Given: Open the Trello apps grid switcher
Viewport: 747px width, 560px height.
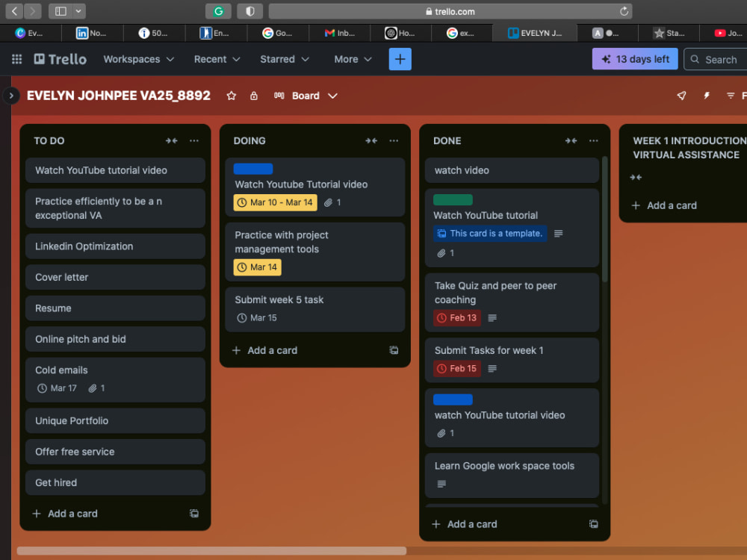Looking at the screenshot, I should (x=16, y=59).
